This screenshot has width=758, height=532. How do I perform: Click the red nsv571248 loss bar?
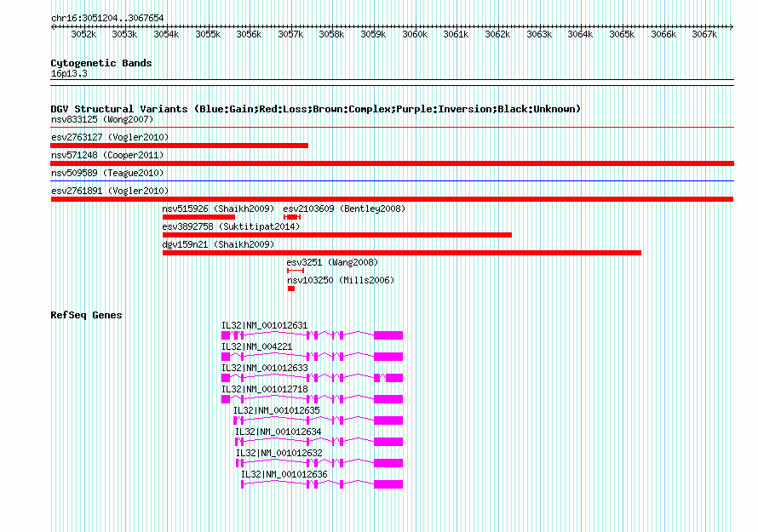(392, 163)
